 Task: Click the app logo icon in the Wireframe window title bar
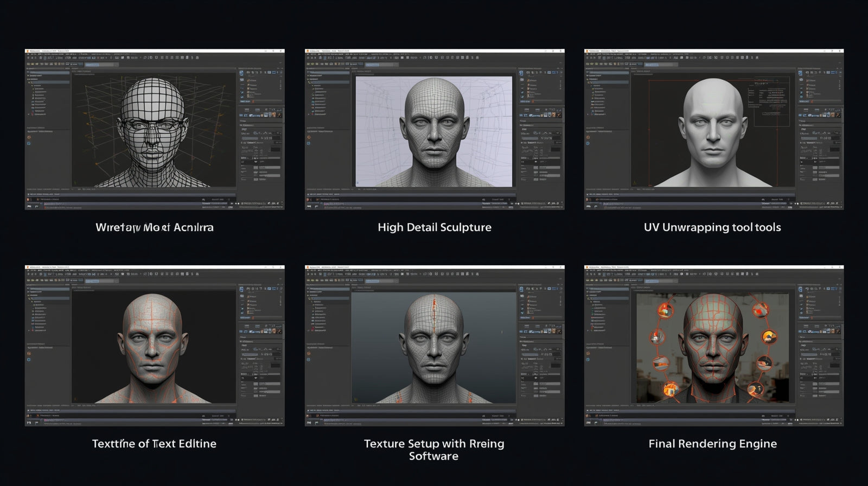(27, 51)
